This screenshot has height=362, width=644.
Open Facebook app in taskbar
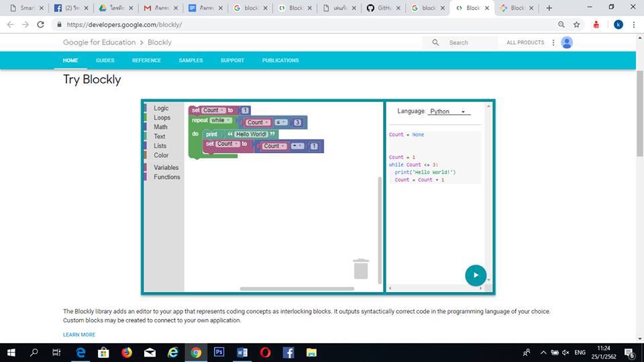pyautogui.click(x=288, y=353)
